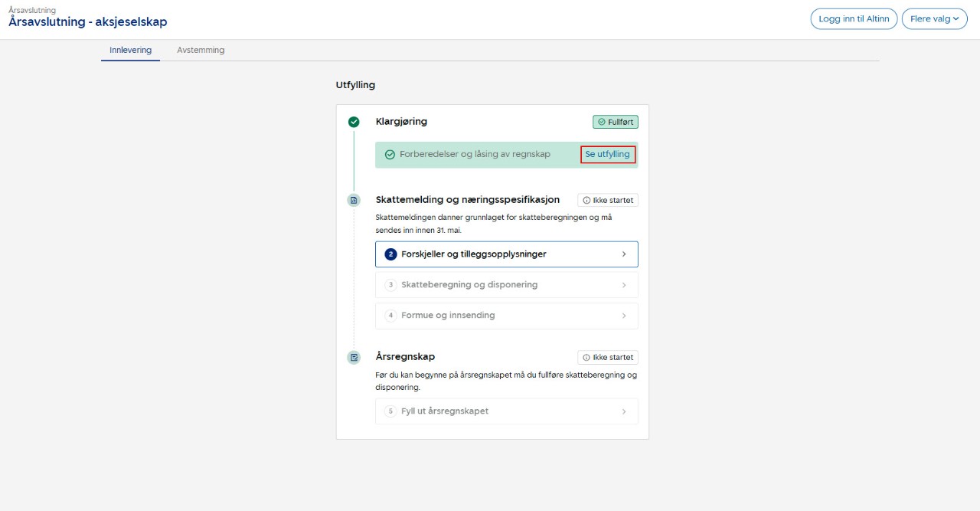Click the Fullført status badge

click(615, 122)
